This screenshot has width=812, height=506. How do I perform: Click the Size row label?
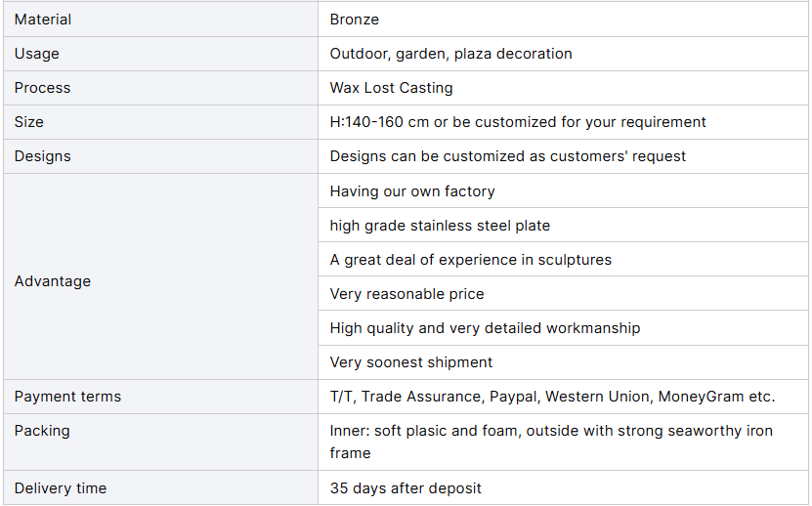pyautogui.click(x=160, y=122)
